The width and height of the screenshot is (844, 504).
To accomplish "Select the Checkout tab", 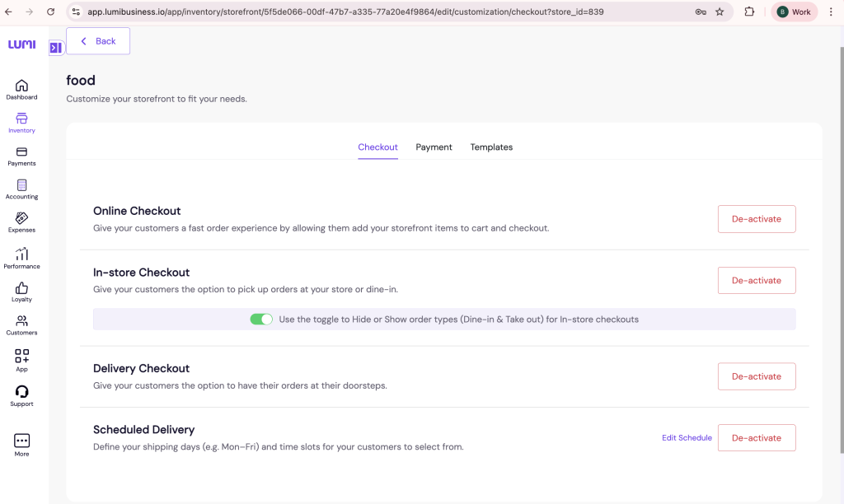I will pyautogui.click(x=377, y=147).
